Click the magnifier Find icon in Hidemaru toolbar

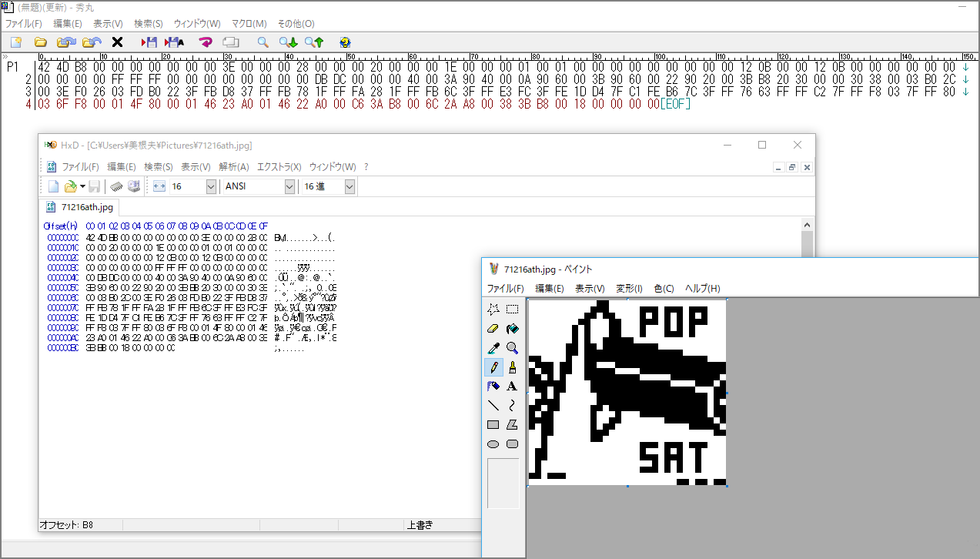(263, 42)
